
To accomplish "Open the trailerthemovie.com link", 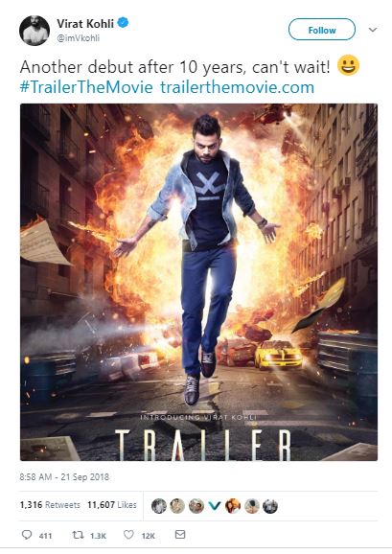I will (x=237, y=87).
